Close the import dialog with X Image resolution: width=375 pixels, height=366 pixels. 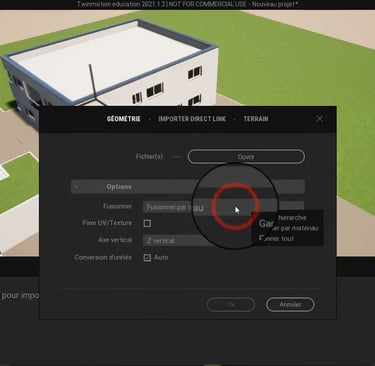point(319,119)
